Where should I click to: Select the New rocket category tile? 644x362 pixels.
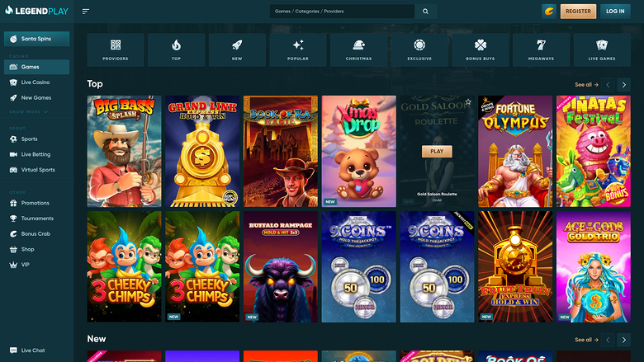[x=237, y=50]
